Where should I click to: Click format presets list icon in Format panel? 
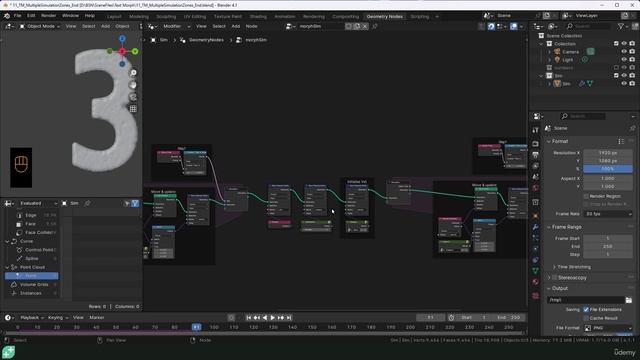pyautogui.click(x=621, y=141)
